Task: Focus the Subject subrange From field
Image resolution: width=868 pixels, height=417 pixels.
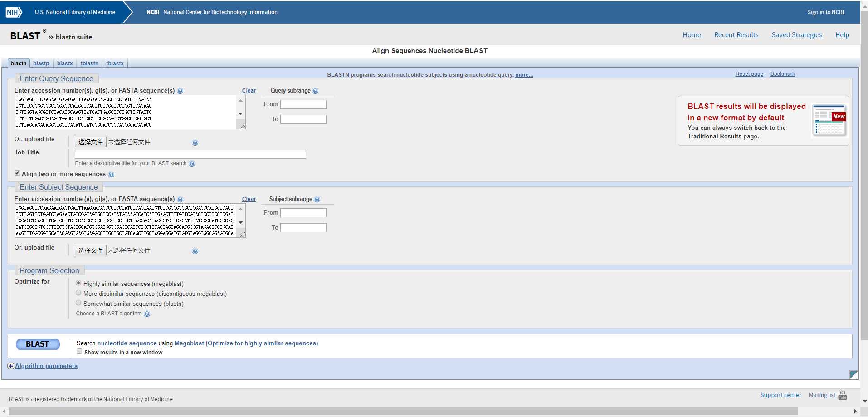Action: coord(303,213)
